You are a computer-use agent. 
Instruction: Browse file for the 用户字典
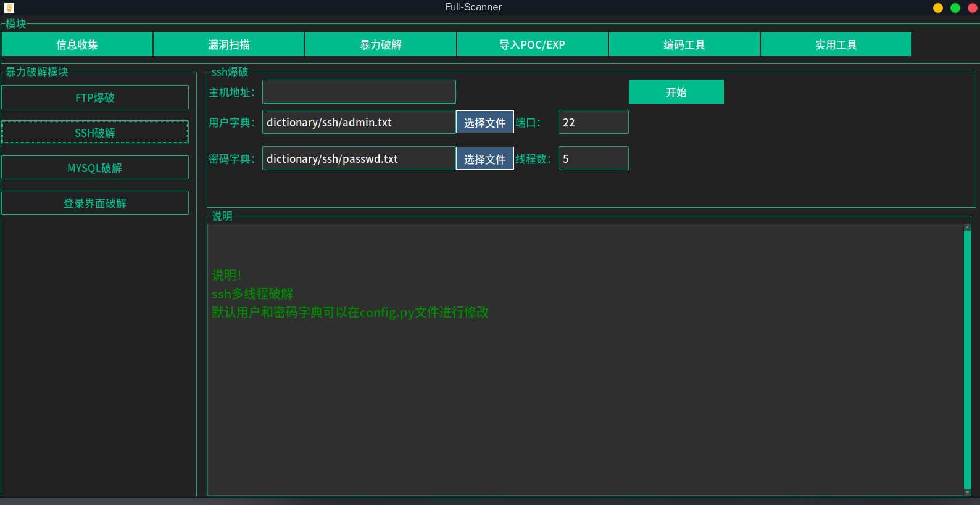484,123
